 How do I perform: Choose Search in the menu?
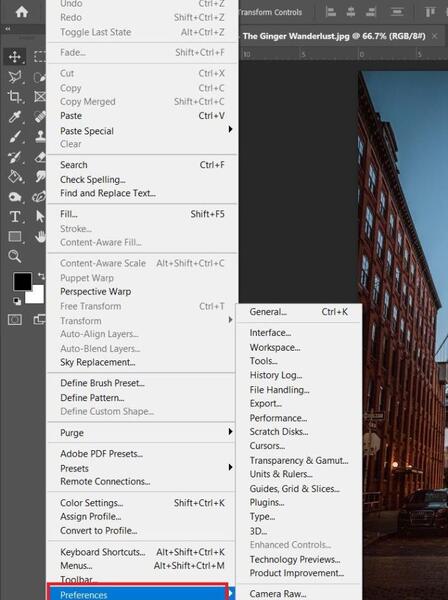pyautogui.click(x=142, y=165)
